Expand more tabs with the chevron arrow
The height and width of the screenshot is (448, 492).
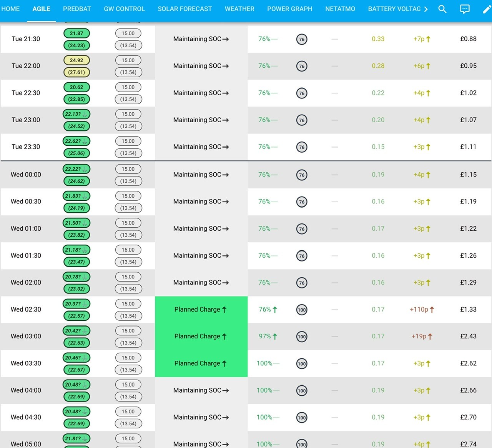tap(426, 9)
